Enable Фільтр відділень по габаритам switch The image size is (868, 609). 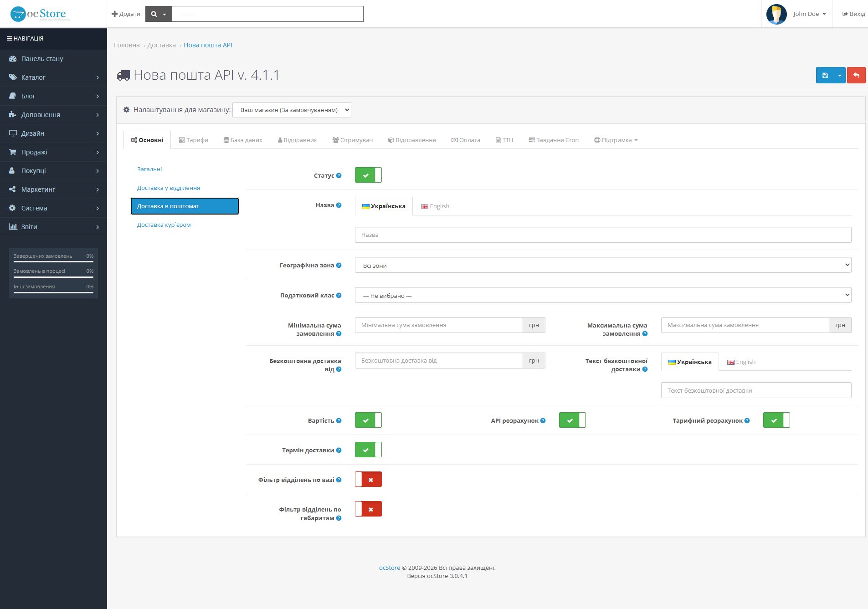[x=368, y=509]
